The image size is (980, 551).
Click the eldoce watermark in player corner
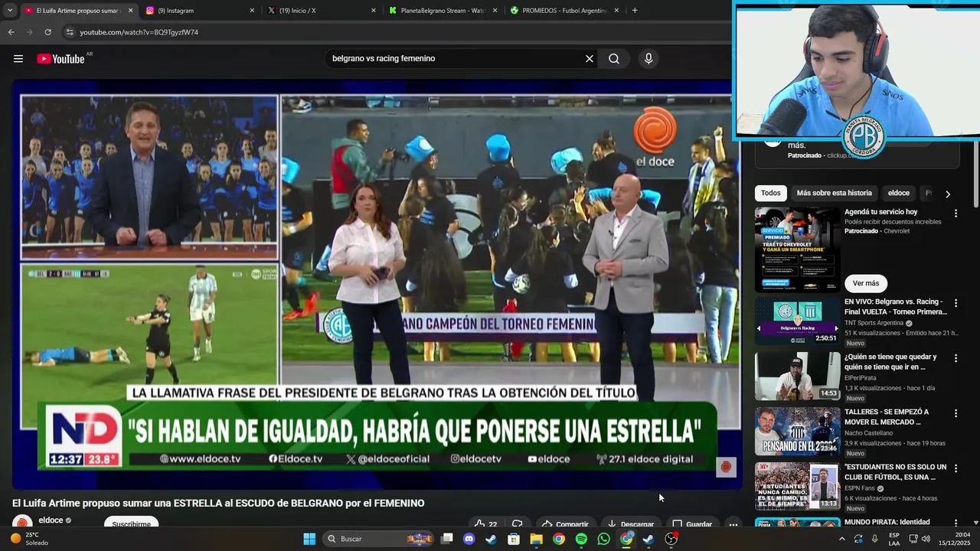point(726,467)
